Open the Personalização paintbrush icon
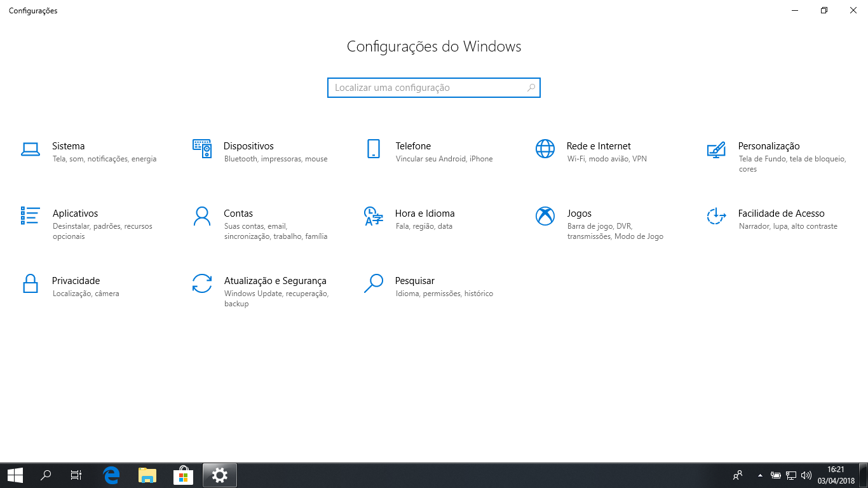The image size is (868, 488). click(x=716, y=149)
